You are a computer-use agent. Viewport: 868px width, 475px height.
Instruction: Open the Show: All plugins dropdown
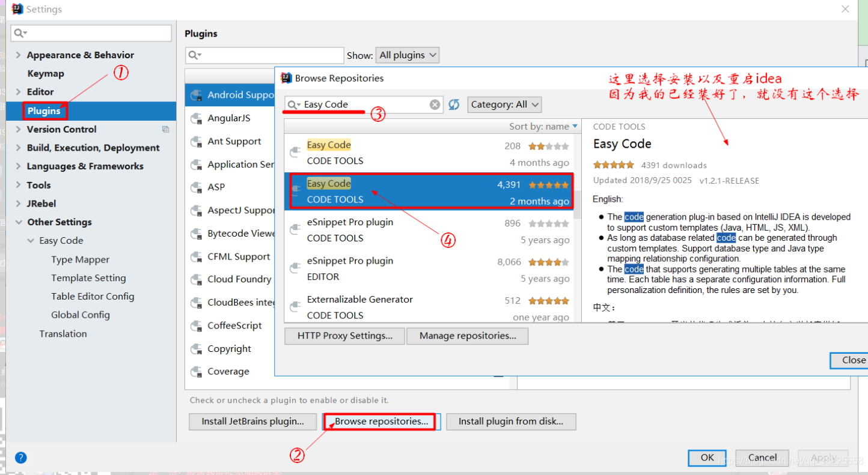tap(408, 55)
